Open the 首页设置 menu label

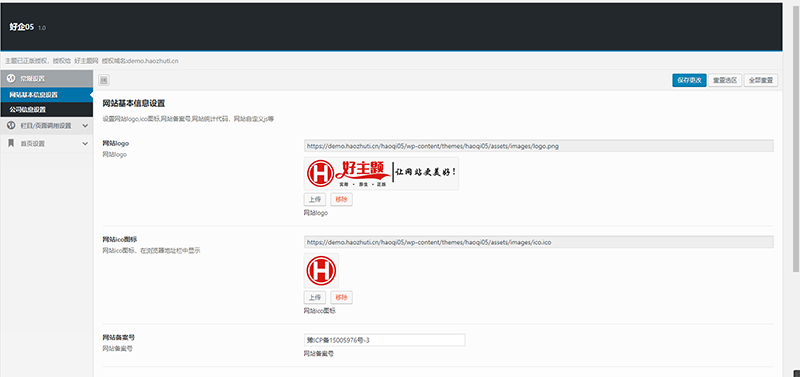coord(33,144)
